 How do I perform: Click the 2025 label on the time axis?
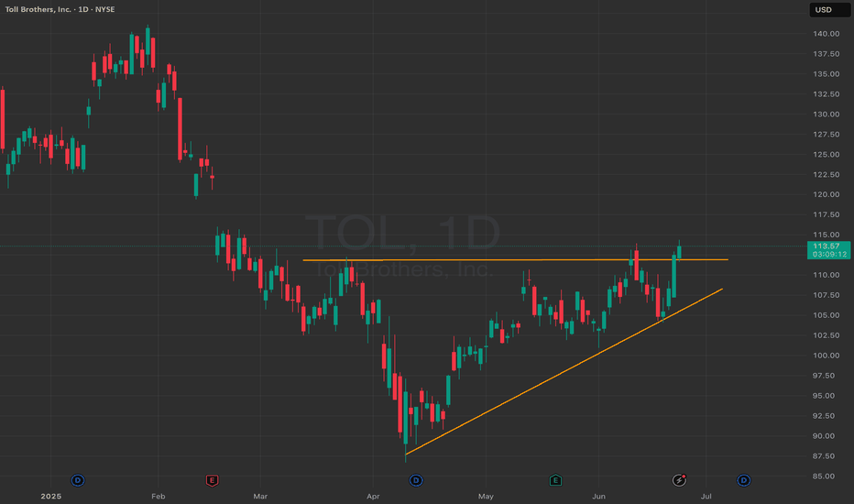point(51,497)
